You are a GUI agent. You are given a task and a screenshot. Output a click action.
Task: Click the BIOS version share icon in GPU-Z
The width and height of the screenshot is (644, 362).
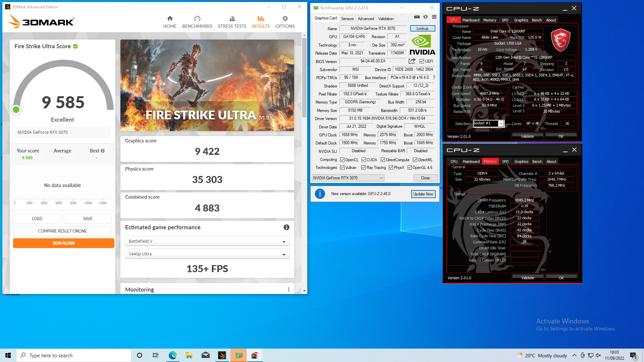(412, 61)
